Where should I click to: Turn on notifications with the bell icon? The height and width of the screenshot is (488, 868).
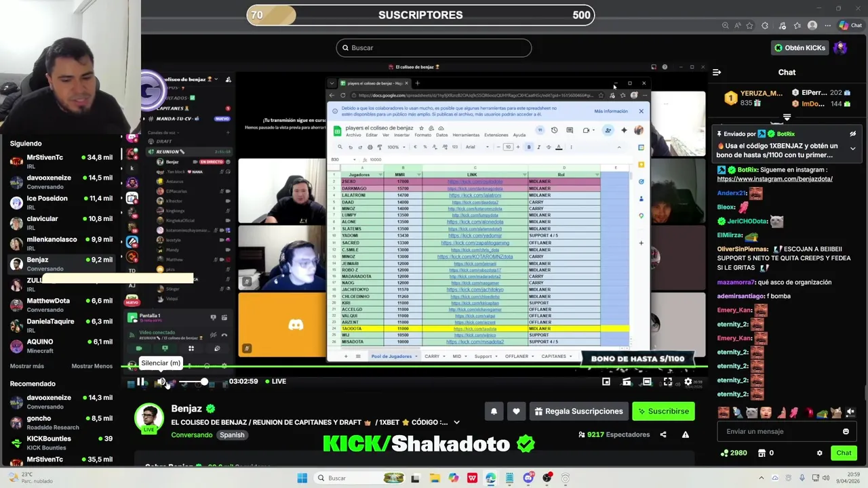[494, 411]
